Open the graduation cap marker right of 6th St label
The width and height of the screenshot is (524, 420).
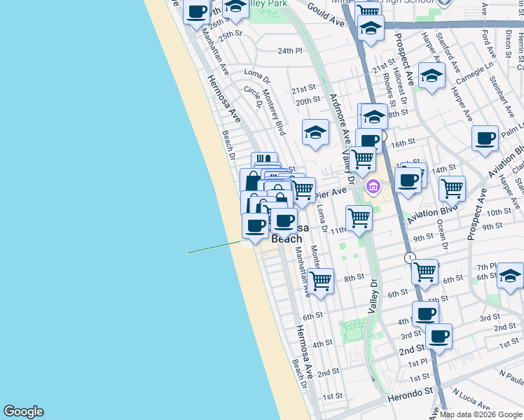click(x=510, y=279)
